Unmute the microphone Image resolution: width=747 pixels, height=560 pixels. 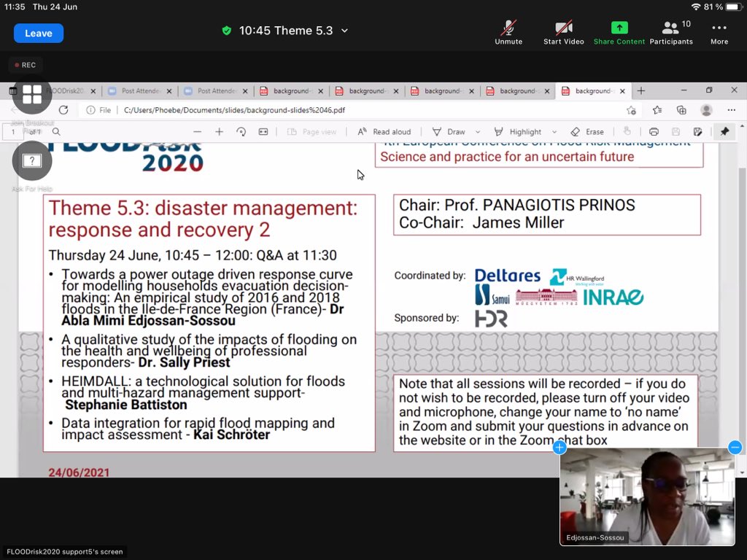pos(508,32)
